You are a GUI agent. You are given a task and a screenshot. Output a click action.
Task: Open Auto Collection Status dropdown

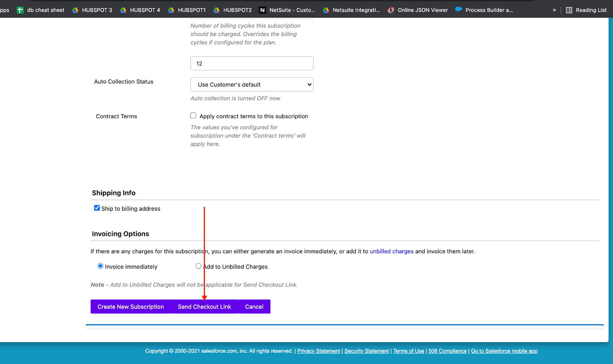pyautogui.click(x=252, y=85)
